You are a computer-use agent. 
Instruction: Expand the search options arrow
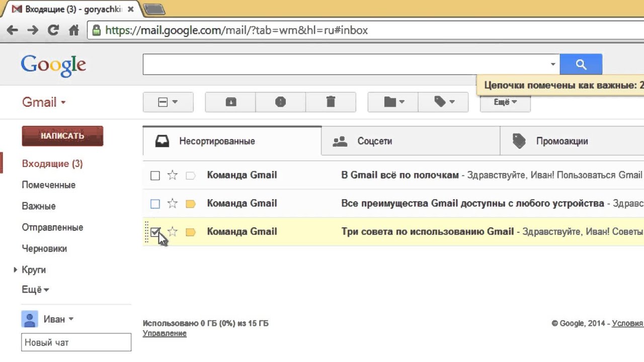pyautogui.click(x=553, y=64)
